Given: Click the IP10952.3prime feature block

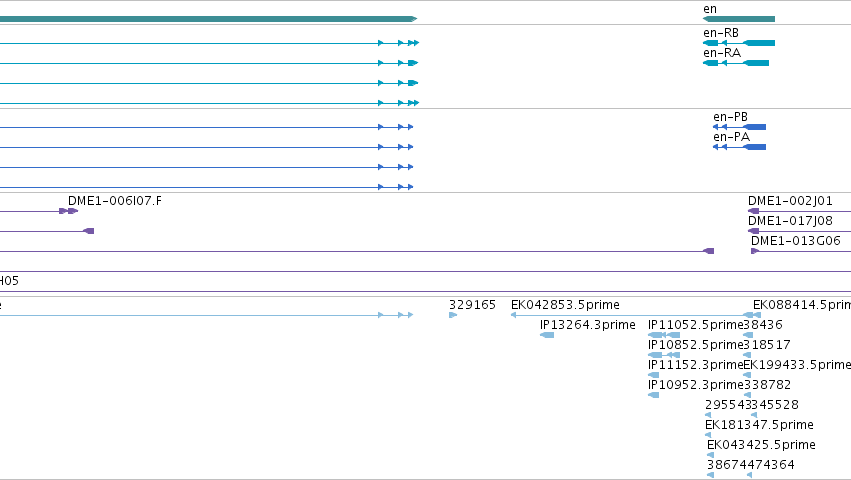Looking at the screenshot, I should coord(653,395).
